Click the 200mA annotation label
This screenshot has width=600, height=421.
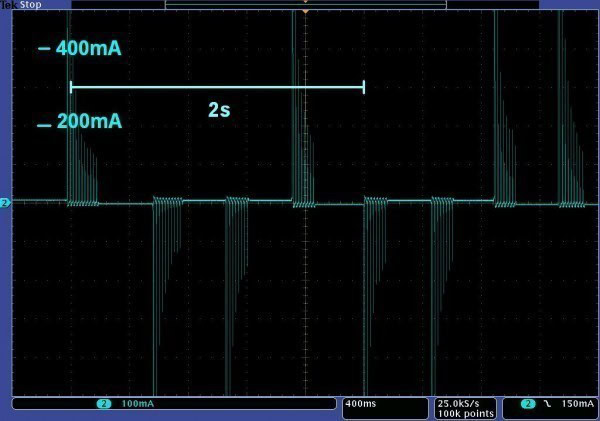(x=89, y=121)
